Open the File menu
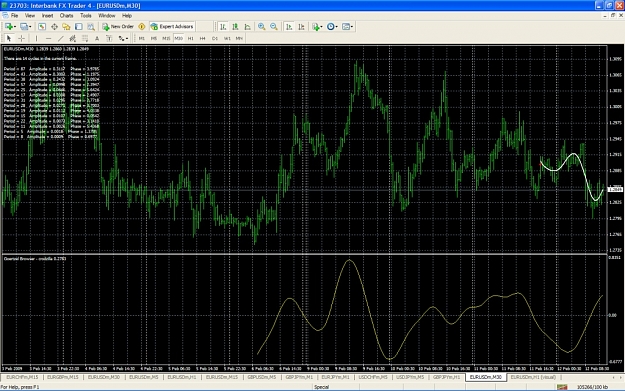Screen dimensions: 625x391 tap(14, 16)
